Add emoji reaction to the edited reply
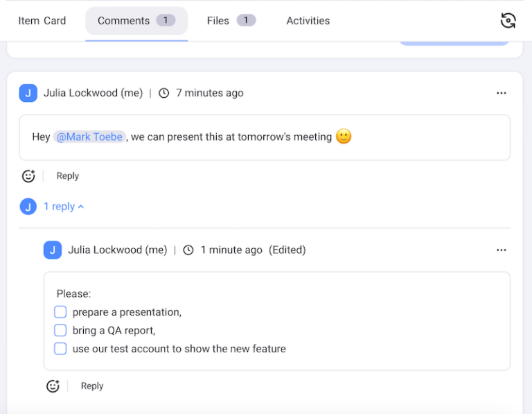The image size is (532, 414). tap(53, 386)
